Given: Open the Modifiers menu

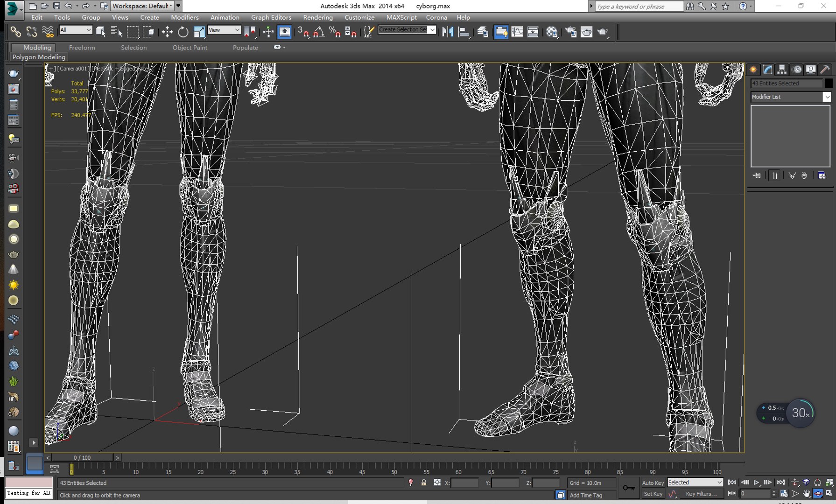Looking at the screenshot, I should (185, 17).
